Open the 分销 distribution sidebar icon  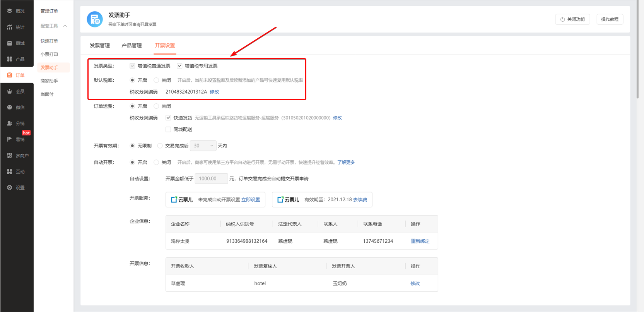(10, 123)
